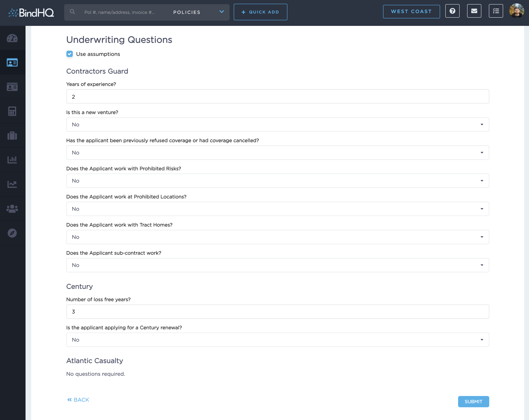The image size is (529, 420).
Task: Open the bar chart icon in sidebar
Action: click(x=12, y=160)
